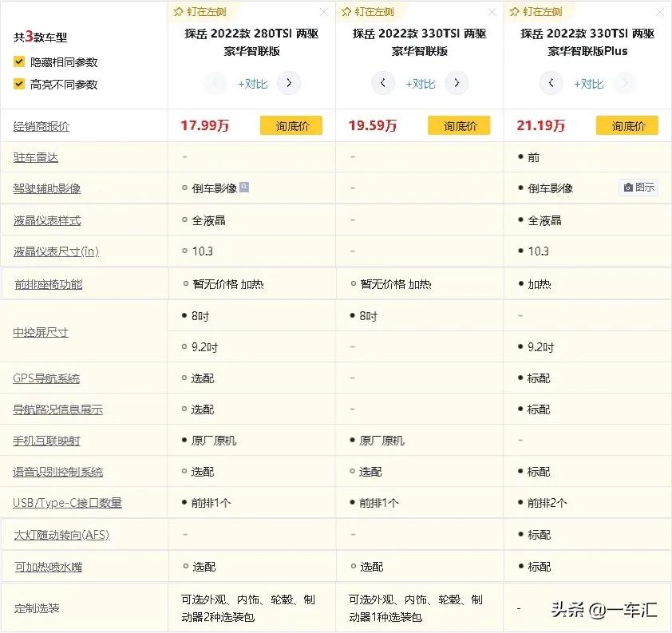
Task: Click the left arrow in the 330TSI column header
Action: click(x=383, y=83)
